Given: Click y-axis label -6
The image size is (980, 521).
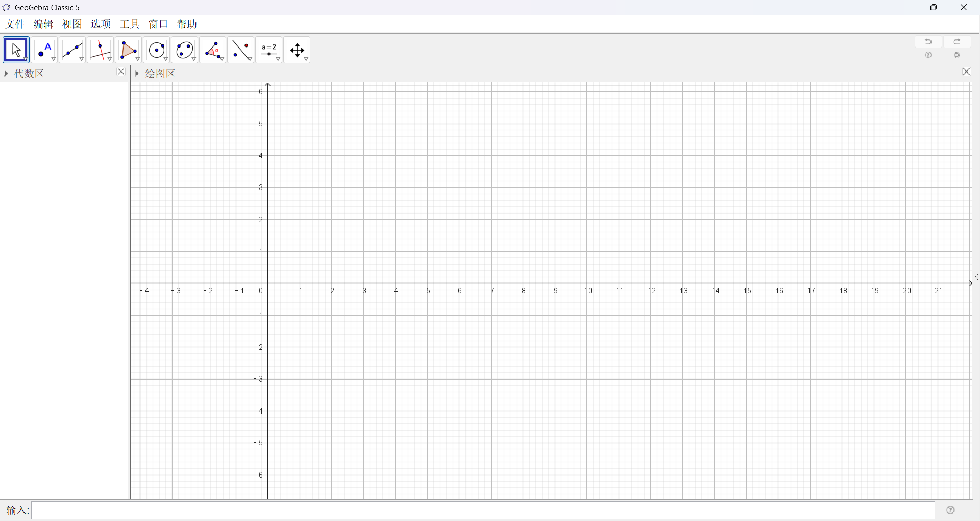Looking at the screenshot, I should (x=258, y=475).
